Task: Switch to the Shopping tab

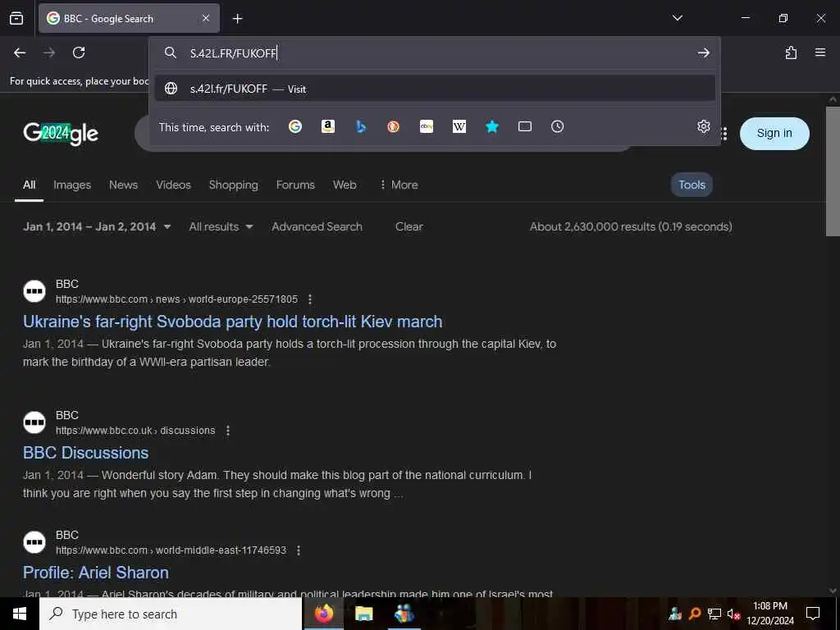Action: tap(233, 185)
